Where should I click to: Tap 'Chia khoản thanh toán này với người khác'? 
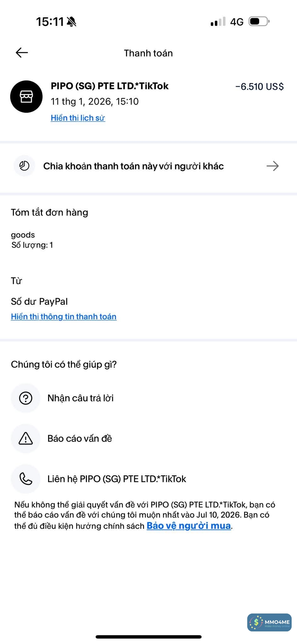[133, 166]
